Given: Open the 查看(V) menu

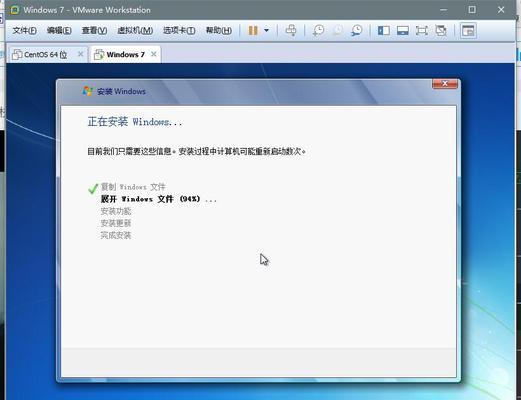Looking at the screenshot, I should point(94,31).
